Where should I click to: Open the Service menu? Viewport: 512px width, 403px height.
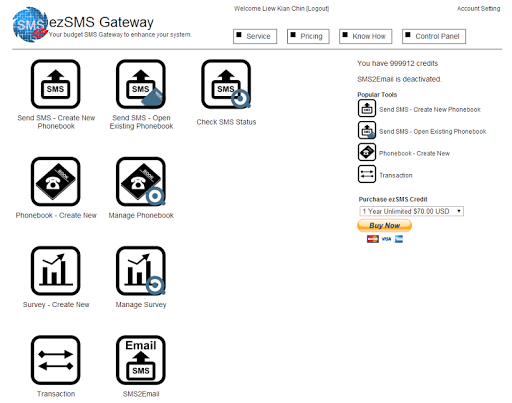255,36
